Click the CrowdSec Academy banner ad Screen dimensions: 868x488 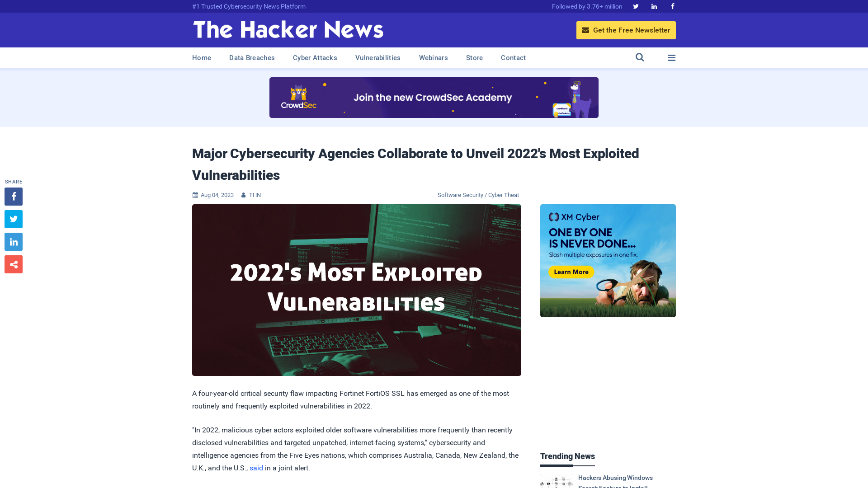point(434,97)
